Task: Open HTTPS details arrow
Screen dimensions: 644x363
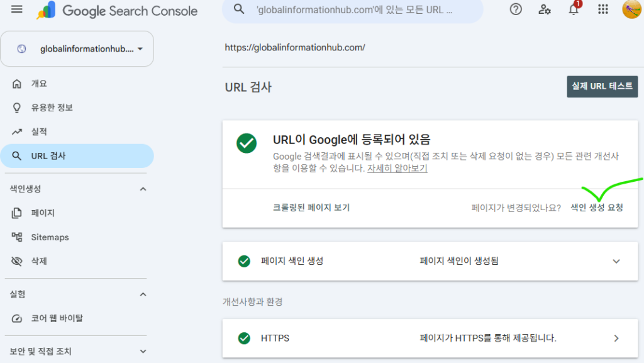Action: point(616,338)
